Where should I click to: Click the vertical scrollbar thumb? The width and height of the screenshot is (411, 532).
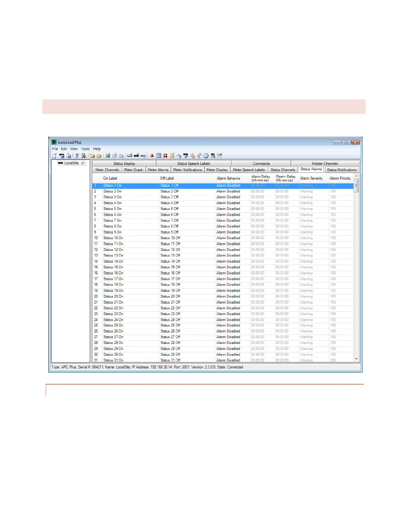(x=356, y=185)
